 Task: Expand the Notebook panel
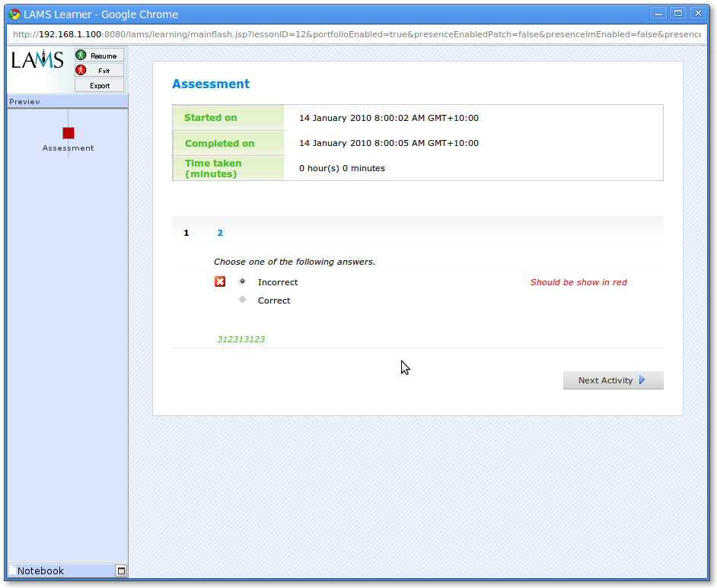pos(120,571)
